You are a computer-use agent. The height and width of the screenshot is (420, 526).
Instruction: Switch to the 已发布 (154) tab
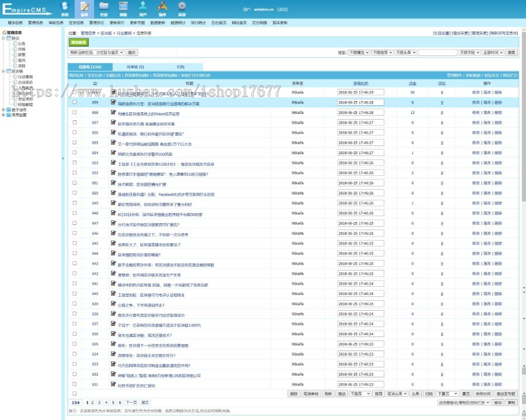click(x=90, y=67)
